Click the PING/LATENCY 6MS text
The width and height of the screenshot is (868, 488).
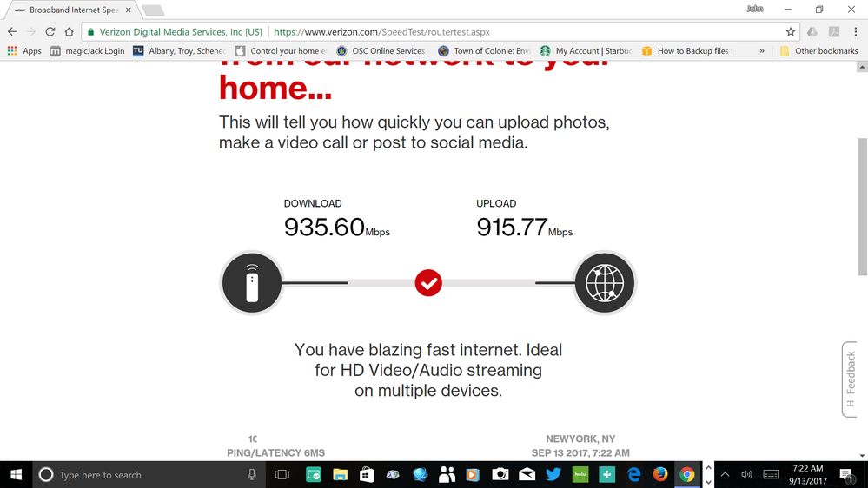coord(275,452)
